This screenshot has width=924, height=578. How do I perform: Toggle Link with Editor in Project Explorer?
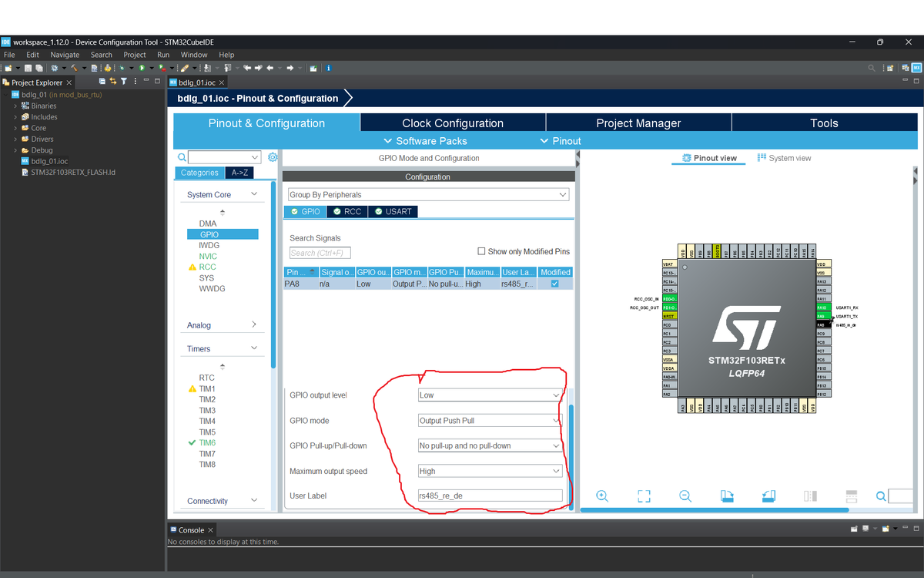pyautogui.click(x=113, y=82)
